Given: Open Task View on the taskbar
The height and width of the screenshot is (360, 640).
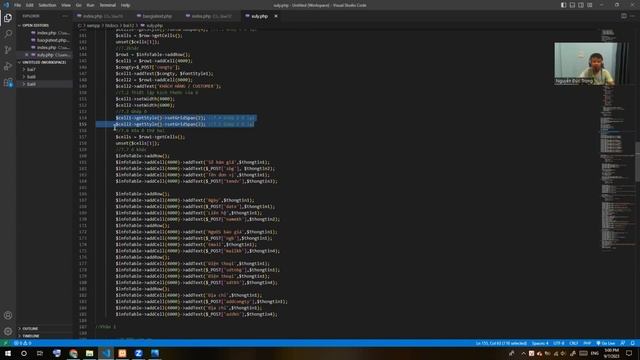Looking at the screenshot, I should (x=40, y=353).
